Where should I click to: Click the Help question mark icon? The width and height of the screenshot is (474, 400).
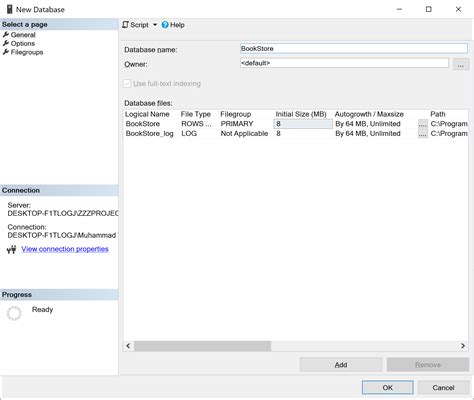[165, 25]
